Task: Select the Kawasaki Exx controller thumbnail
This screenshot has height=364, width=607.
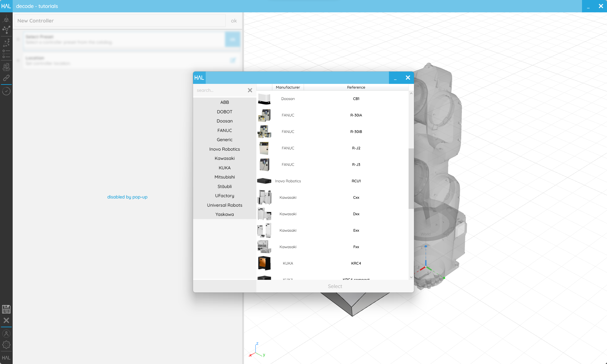Action: 264,230
